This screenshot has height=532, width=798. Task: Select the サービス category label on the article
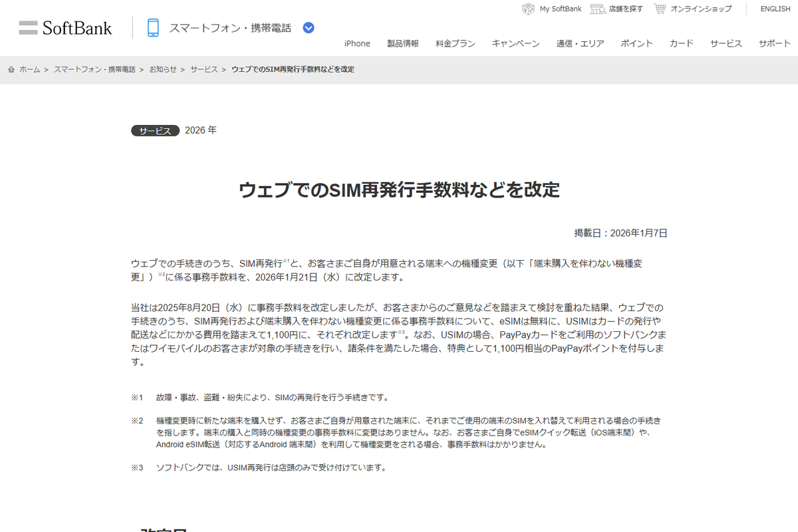click(x=155, y=130)
